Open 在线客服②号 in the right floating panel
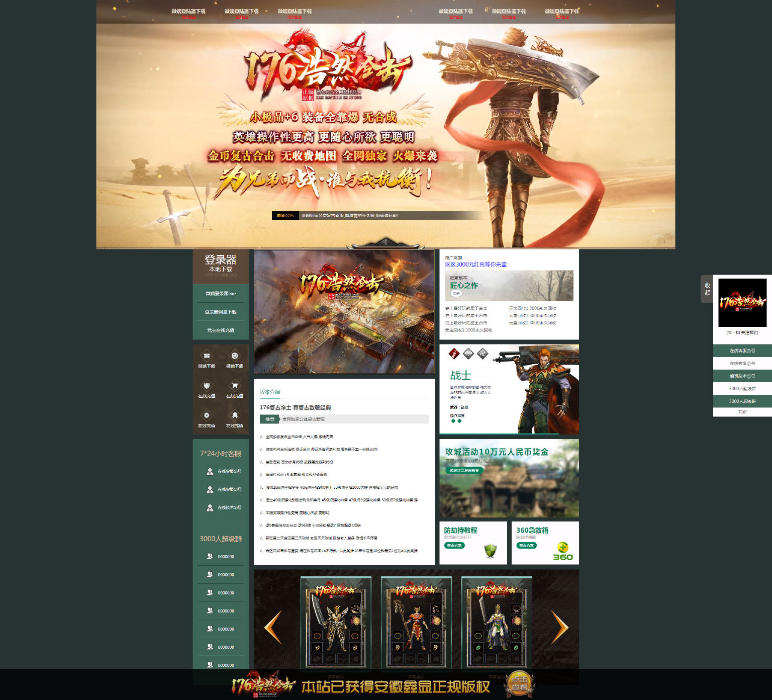Screen dimensions: 772x700 [742, 363]
